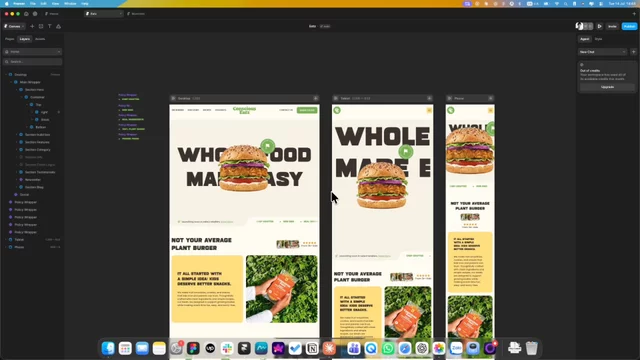Click the layers Search field

coord(32,62)
